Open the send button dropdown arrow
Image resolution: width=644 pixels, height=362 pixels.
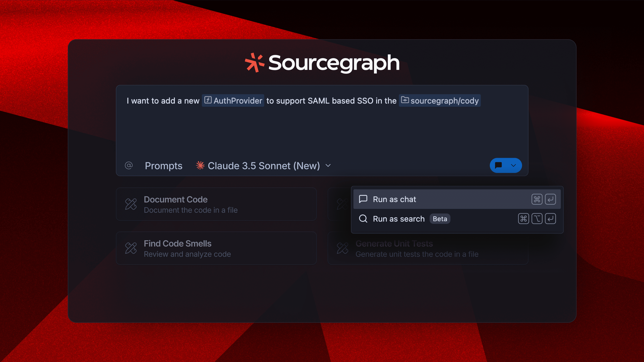click(514, 165)
